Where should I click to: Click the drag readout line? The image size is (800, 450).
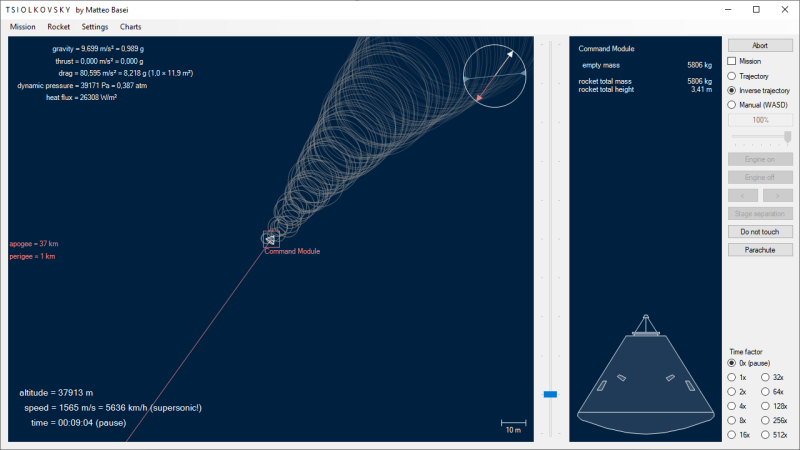(126, 73)
